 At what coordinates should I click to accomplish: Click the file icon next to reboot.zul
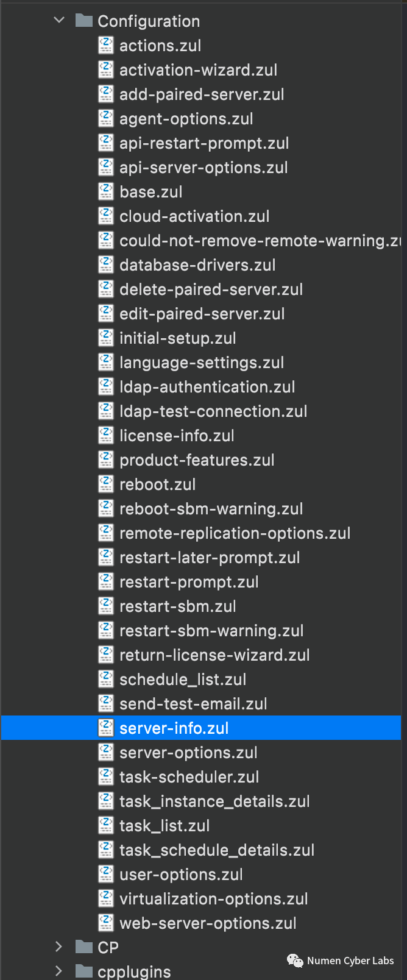click(x=105, y=484)
